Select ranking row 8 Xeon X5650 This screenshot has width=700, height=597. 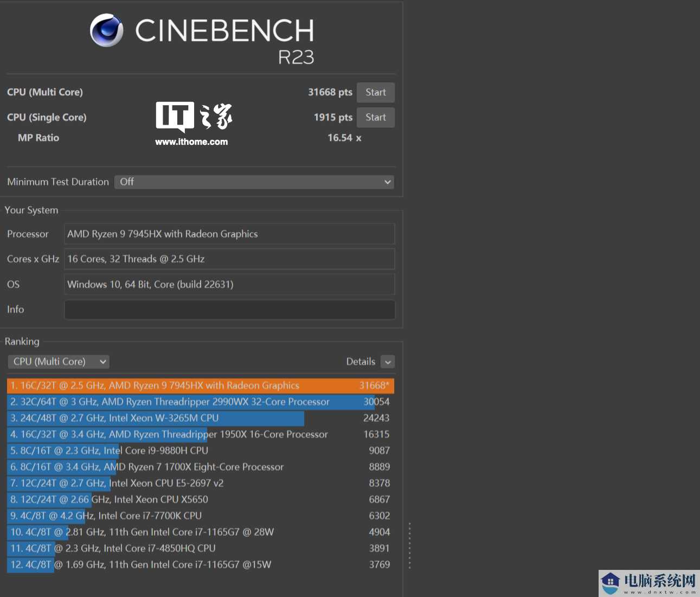(201, 499)
